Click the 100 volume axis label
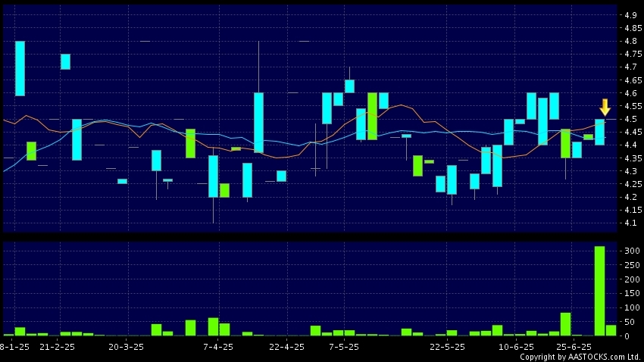The width and height of the screenshot is (644, 362). [x=632, y=307]
